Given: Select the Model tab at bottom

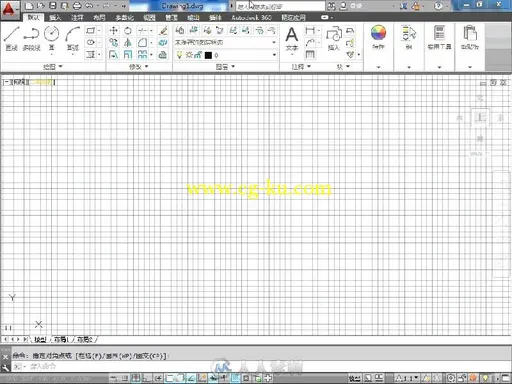Looking at the screenshot, I should [x=40, y=339].
